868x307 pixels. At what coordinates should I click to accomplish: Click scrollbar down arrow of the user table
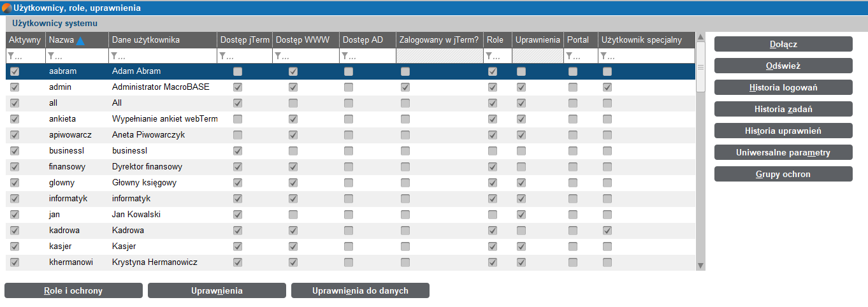coord(700,266)
